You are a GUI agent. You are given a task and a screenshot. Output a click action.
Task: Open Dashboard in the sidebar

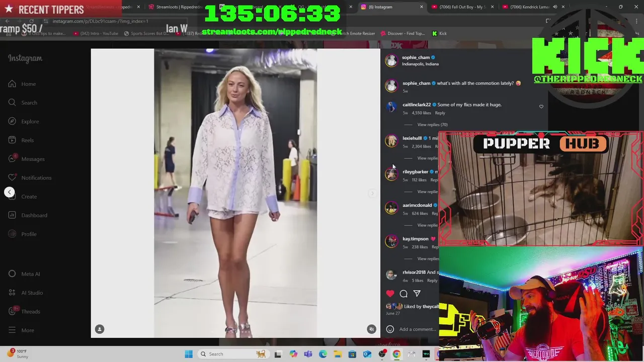coord(28,215)
